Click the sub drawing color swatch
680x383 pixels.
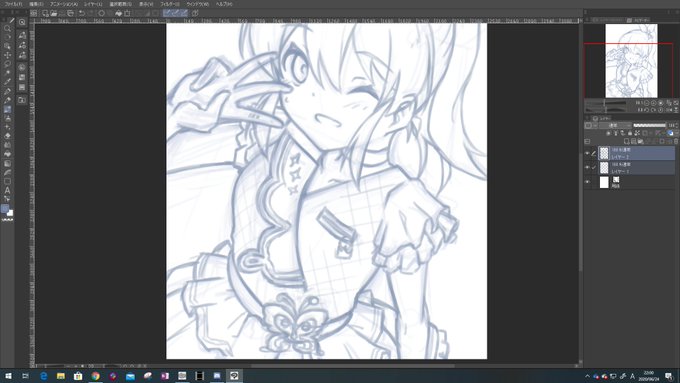[10, 213]
